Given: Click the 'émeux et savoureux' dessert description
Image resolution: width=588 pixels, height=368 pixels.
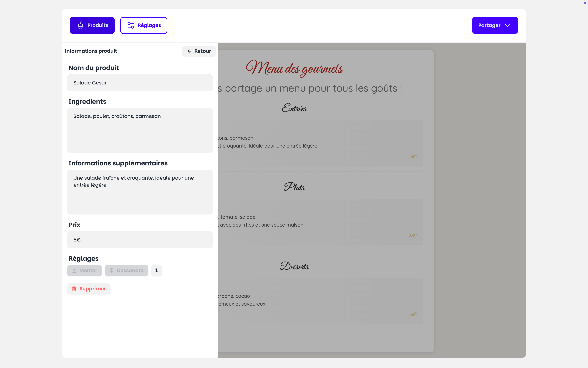Looking at the screenshot, I should click(242, 304).
